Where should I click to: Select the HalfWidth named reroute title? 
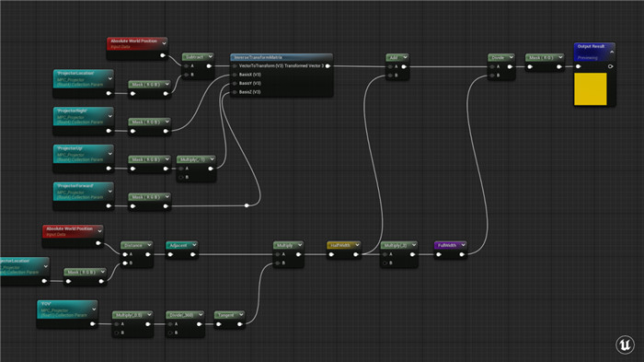(x=340, y=245)
